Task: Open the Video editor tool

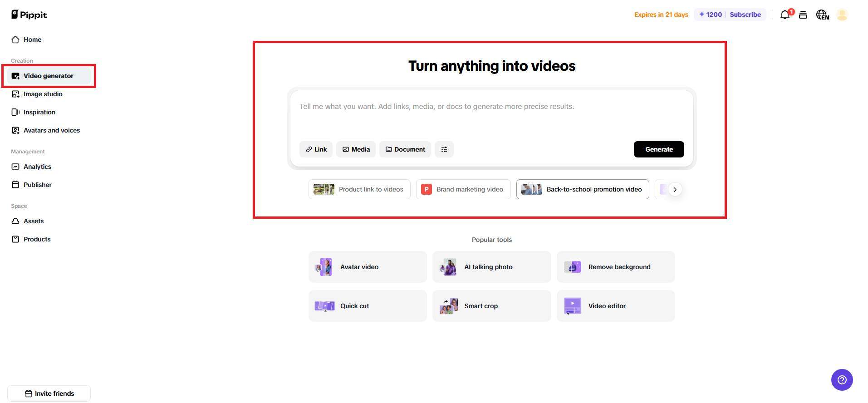Action: [x=616, y=306]
